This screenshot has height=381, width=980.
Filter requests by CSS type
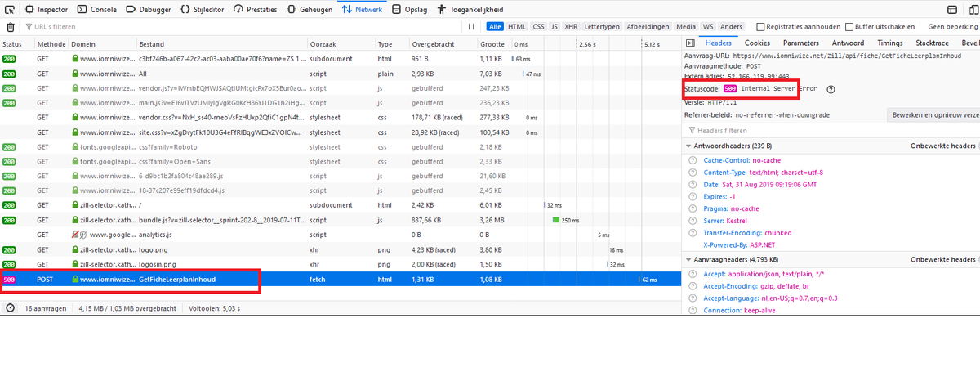pos(538,27)
